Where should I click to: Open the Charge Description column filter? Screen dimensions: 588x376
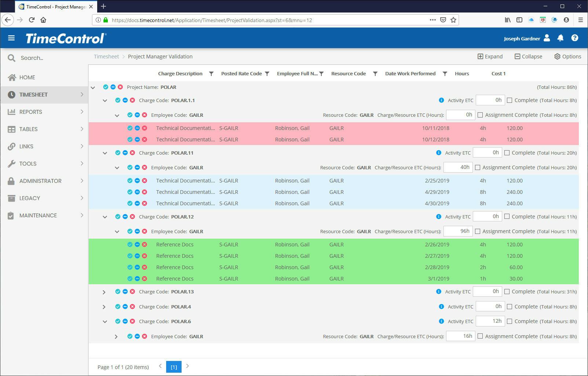[x=211, y=73]
